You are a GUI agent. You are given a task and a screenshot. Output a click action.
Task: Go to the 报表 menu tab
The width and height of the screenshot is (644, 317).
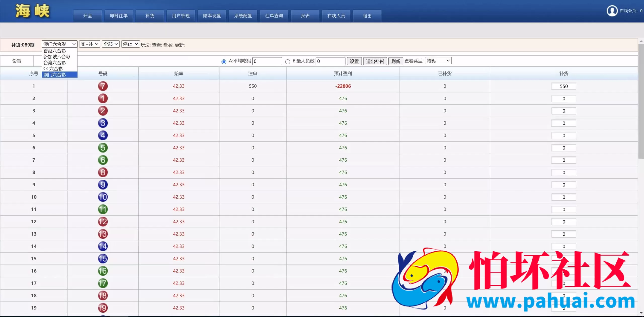click(305, 16)
